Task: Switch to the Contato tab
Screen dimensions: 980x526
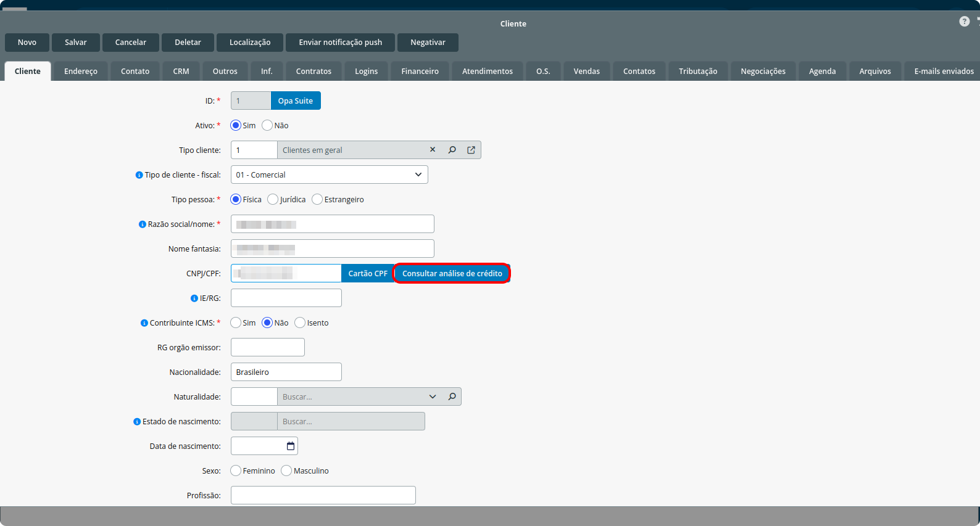Action: (x=135, y=71)
